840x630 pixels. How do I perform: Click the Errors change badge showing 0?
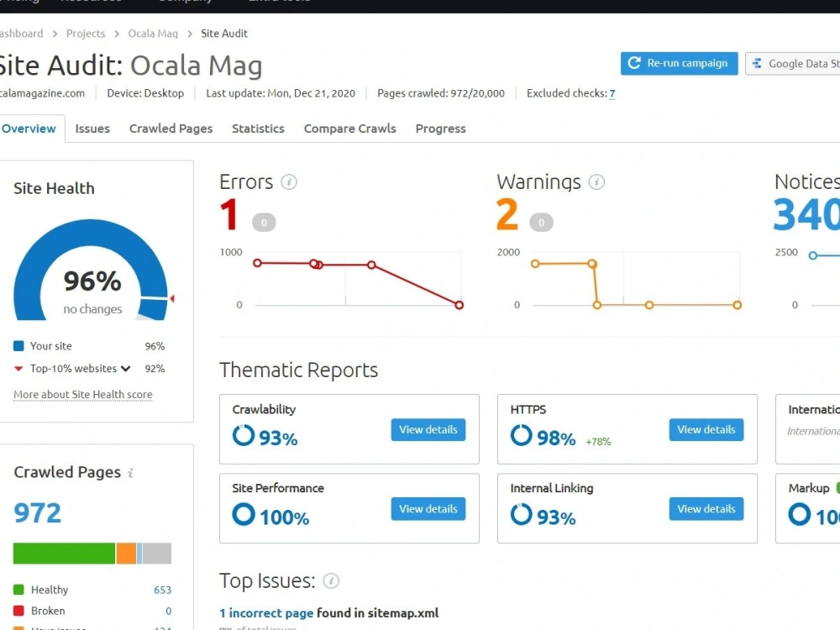pos(264,223)
